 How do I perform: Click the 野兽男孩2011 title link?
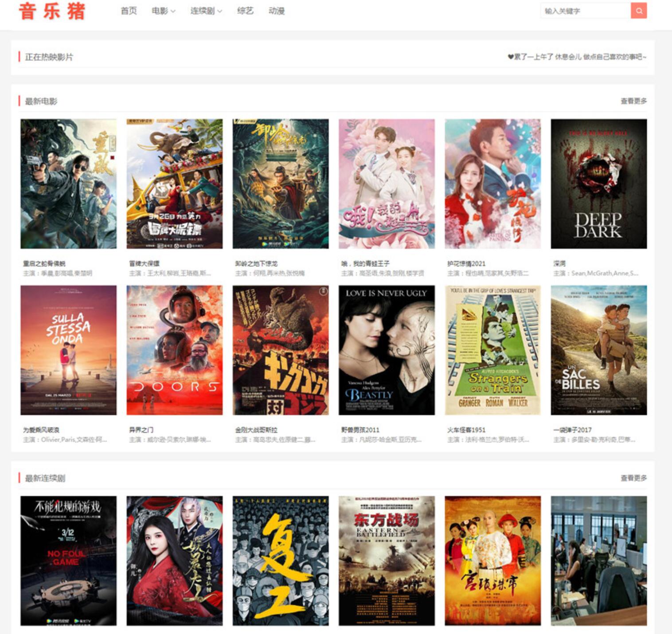(360, 430)
